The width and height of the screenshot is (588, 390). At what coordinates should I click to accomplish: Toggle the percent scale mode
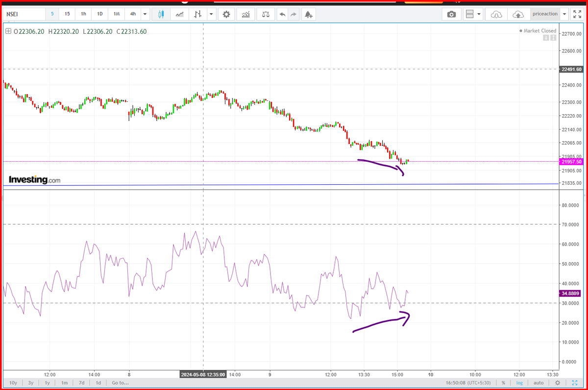(503, 383)
